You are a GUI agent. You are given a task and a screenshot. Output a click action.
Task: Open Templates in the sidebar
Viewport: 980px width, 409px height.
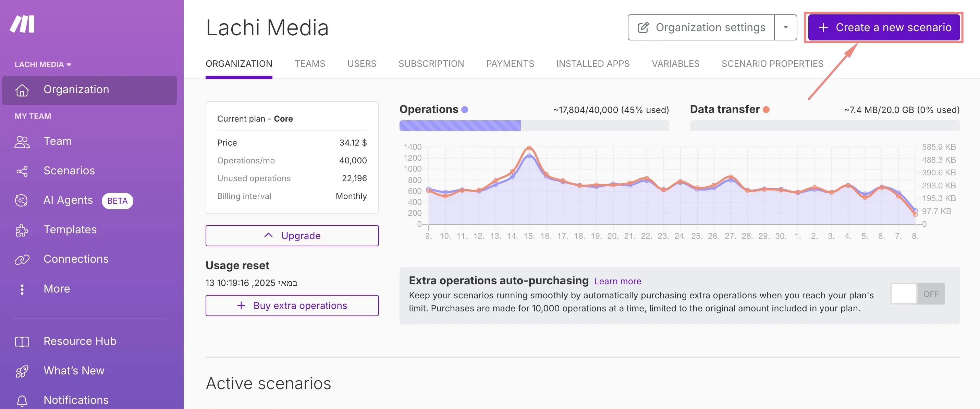(89, 230)
